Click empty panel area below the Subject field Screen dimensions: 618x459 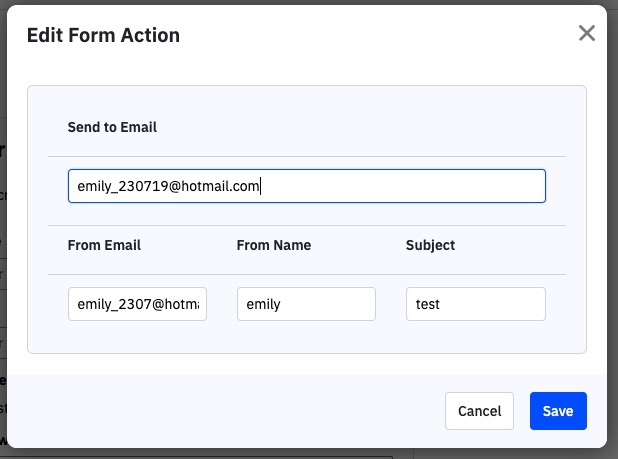click(475, 337)
